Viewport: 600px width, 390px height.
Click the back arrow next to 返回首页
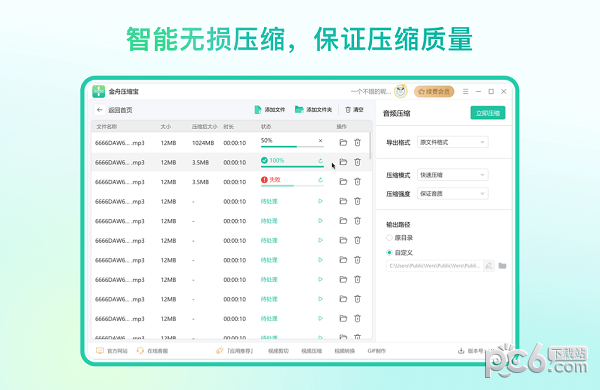[x=100, y=110]
